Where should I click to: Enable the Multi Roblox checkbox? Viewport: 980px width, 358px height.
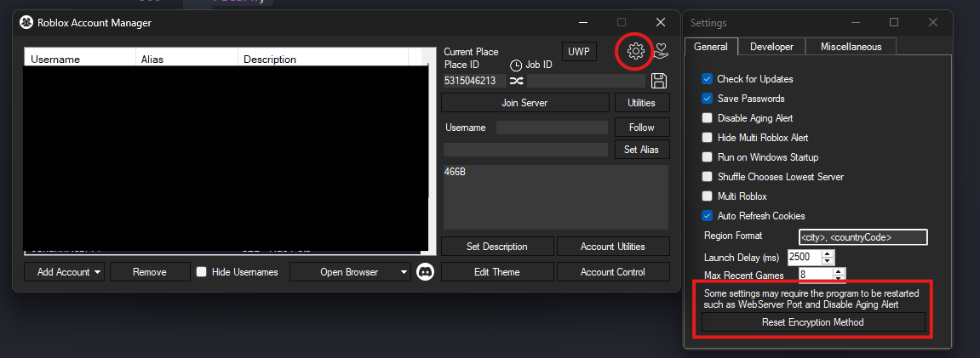point(707,196)
